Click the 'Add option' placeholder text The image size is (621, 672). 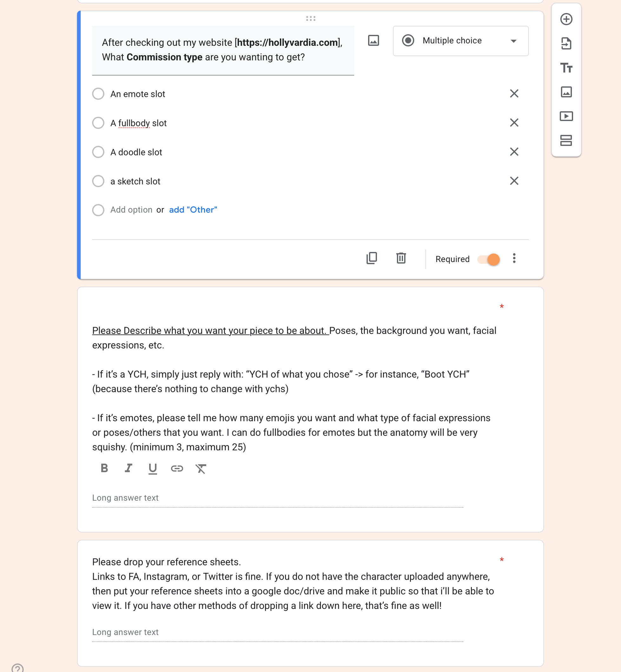pyautogui.click(x=131, y=210)
